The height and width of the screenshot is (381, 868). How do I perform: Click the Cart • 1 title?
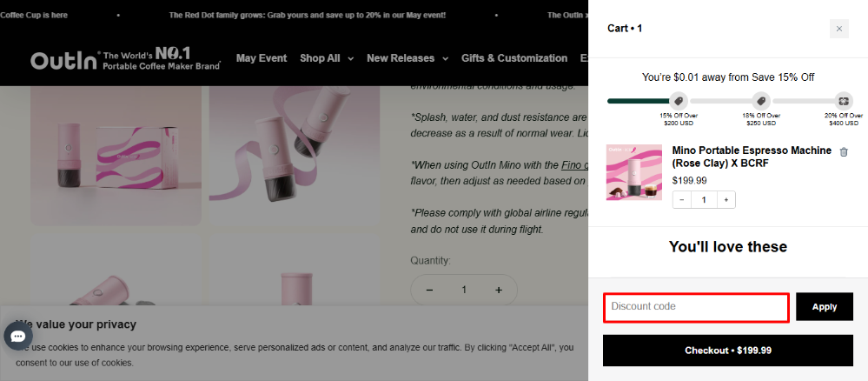pos(625,29)
